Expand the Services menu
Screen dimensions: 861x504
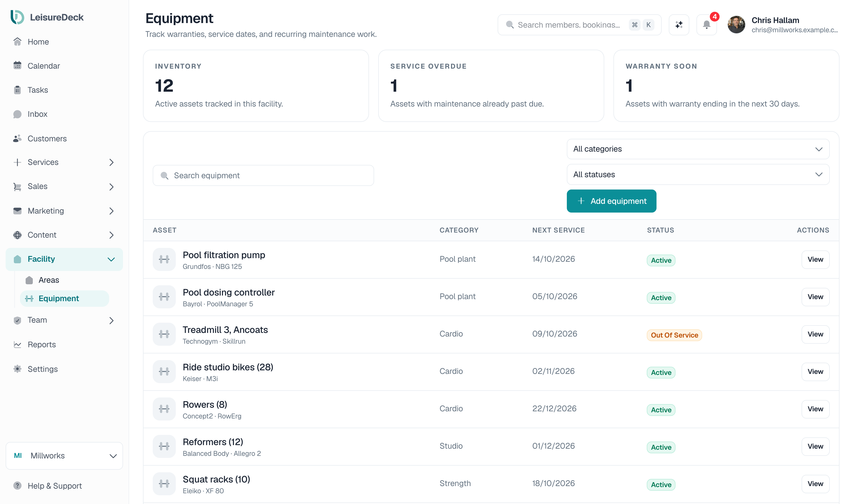[x=64, y=162]
